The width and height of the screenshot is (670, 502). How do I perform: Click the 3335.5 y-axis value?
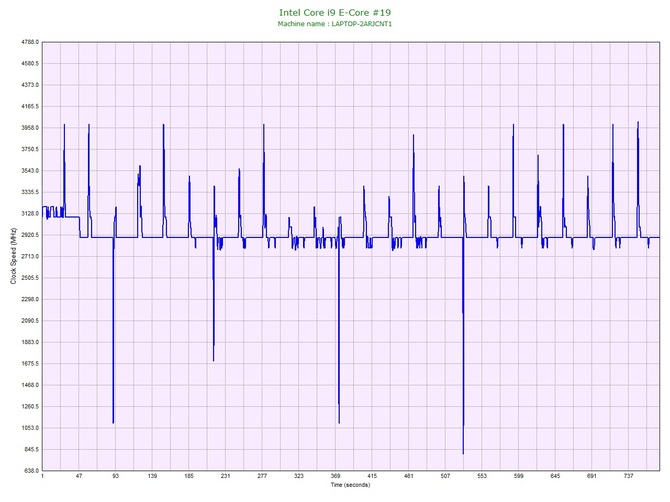(30, 192)
